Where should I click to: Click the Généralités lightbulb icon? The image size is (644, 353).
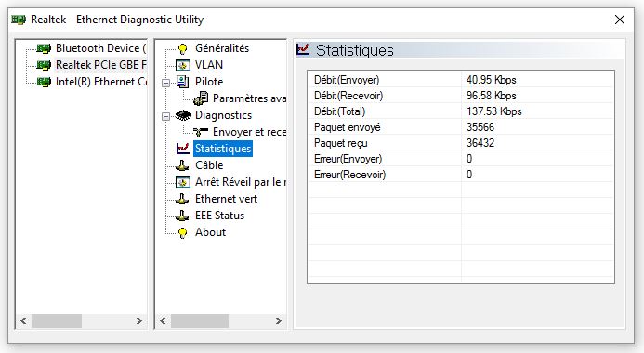click(183, 49)
